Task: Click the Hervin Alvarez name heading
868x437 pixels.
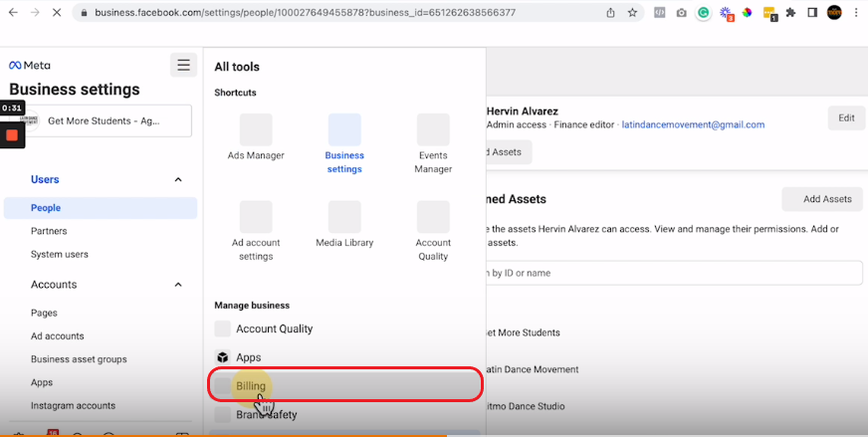Action: (x=522, y=111)
